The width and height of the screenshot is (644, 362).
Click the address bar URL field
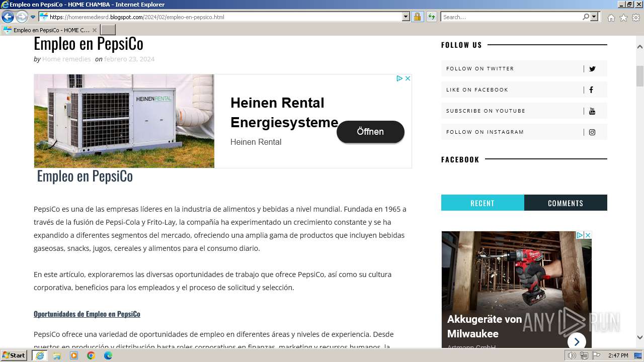[224, 17]
